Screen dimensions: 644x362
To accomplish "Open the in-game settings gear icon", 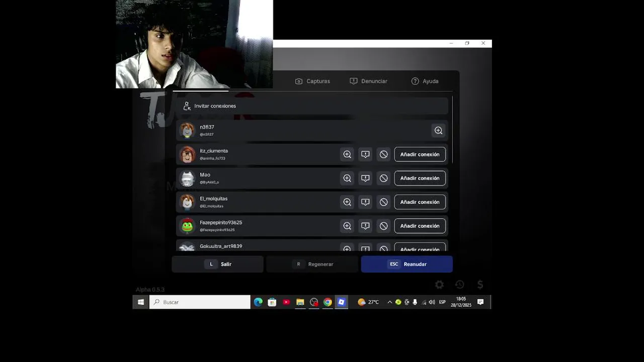I will click(x=439, y=285).
